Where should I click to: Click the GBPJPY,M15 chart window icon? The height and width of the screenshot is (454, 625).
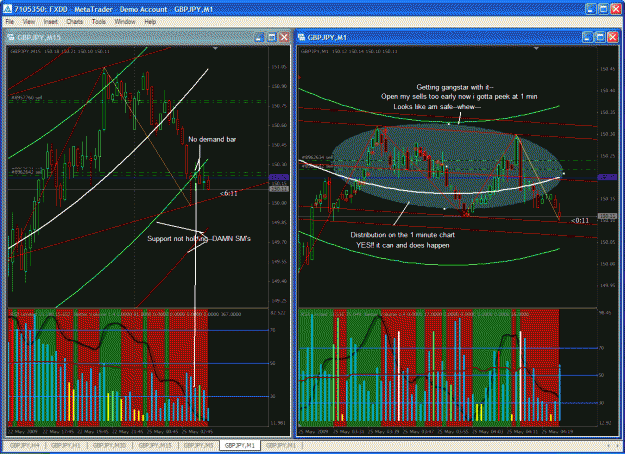click(x=11, y=37)
